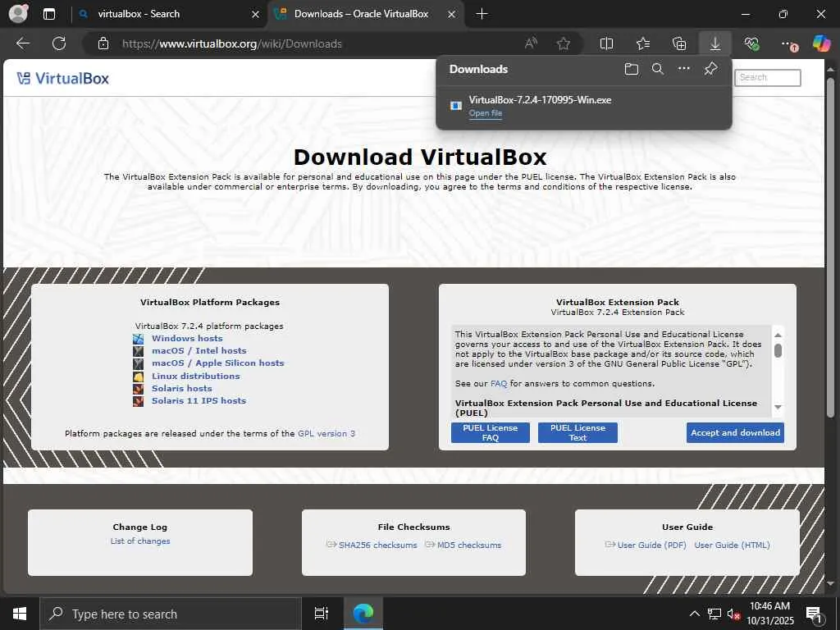
Task: Add this page to favorites star
Action: coord(563,43)
